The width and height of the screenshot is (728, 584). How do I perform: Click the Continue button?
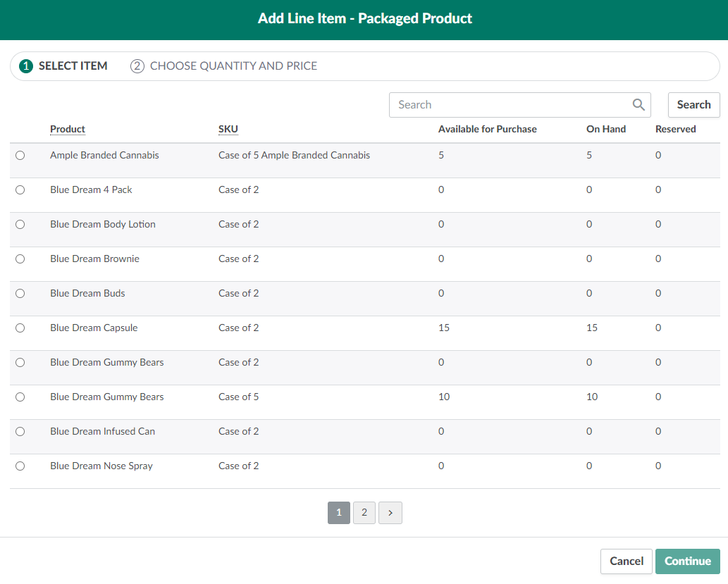click(687, 561)
